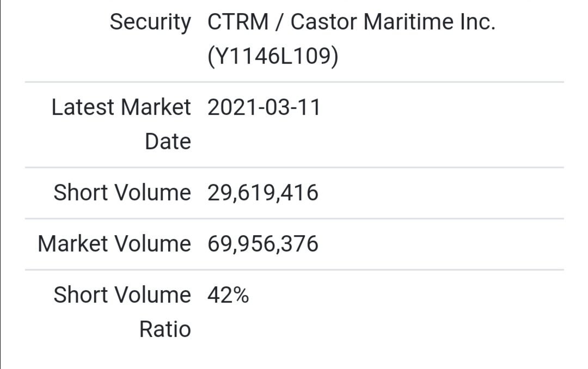Image resolution: width=588 pixels, height=369 pixels.
Task: Select the 29,619,416 short volume figure
Action: pos(262,193)
